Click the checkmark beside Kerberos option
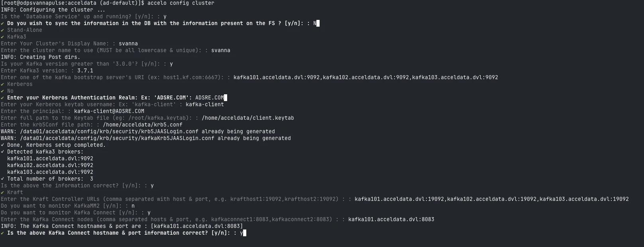The height and width of the screenshot is (247, 644). [x=2, y=84]
